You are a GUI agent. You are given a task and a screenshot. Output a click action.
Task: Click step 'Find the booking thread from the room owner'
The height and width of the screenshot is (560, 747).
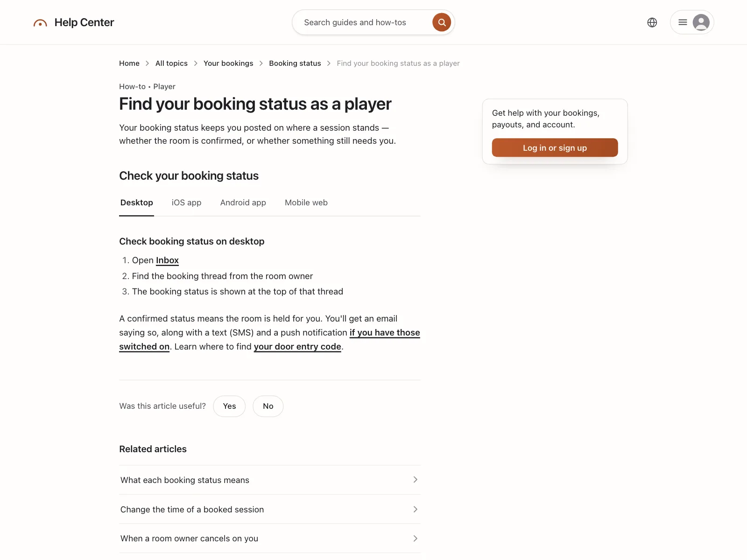pos(222,276)
